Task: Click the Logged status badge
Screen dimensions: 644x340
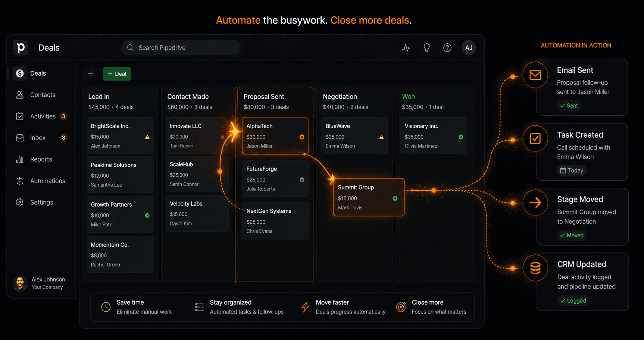Action: click(573, 301)
